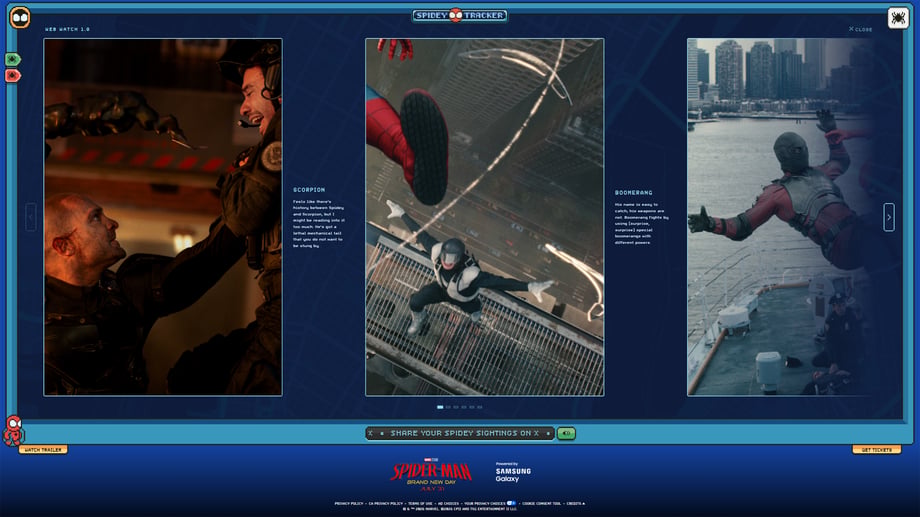This screenshot has height=517, width=920.
Task: Click the orange Spidey mask icon top-left
Action: point(20,18)
